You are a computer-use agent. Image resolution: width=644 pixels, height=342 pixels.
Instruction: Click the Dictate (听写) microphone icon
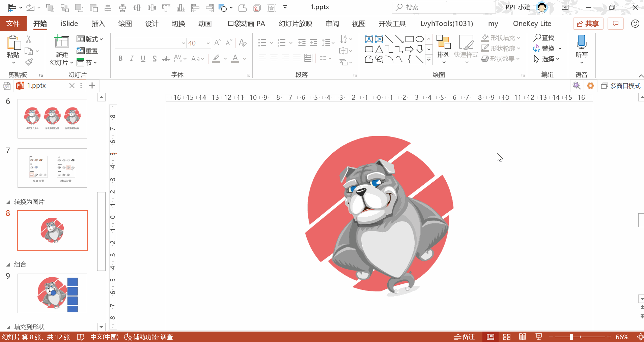click(x=582, y=42)
